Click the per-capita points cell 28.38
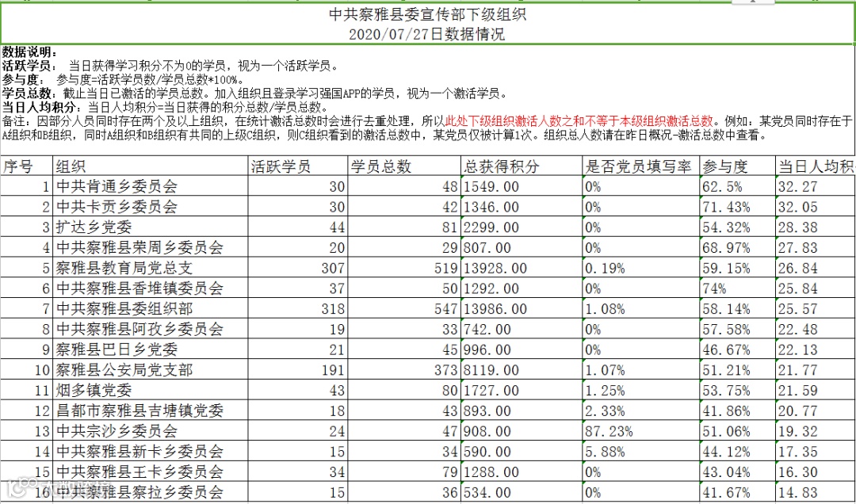 tap(816, 227)
